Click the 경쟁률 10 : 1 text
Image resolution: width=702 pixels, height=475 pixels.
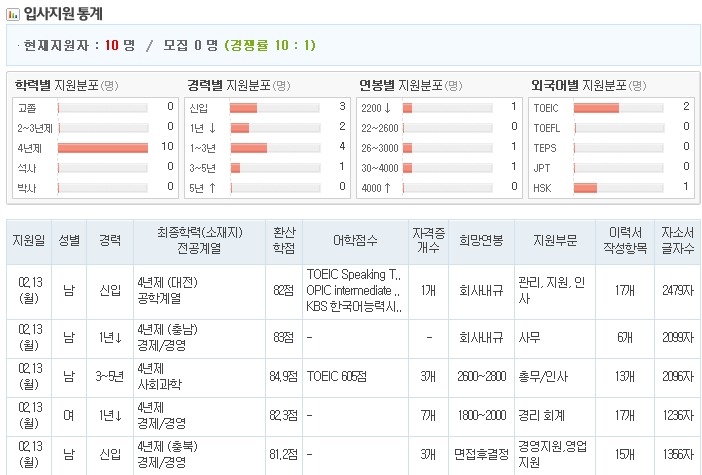(x=270, y=45)
